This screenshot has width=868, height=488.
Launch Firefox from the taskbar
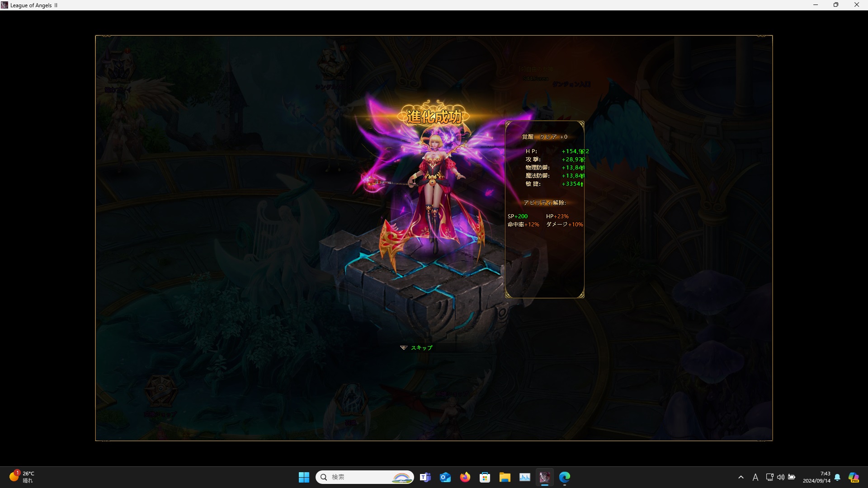click(x=465, y=477)
